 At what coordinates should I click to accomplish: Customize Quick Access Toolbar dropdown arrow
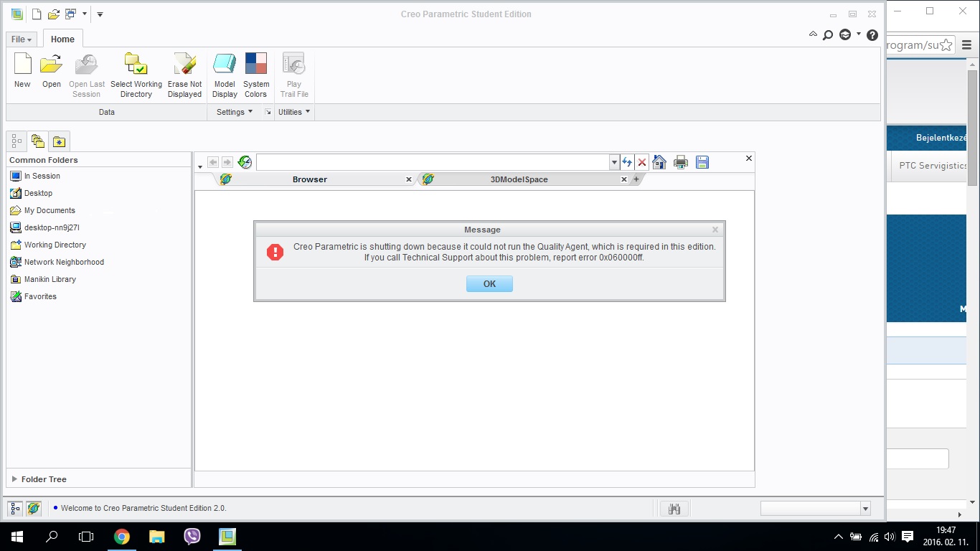coord(100,14)
